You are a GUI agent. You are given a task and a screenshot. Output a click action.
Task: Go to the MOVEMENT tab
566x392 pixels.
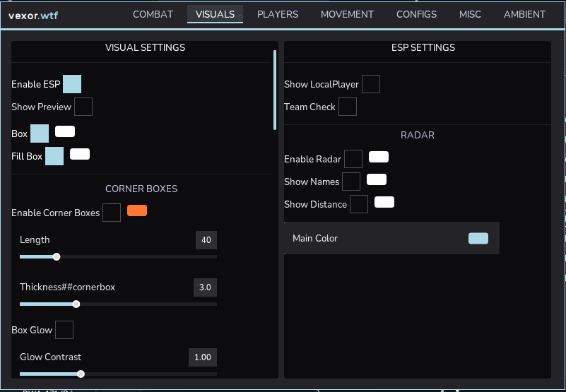[x=347, y=14]
